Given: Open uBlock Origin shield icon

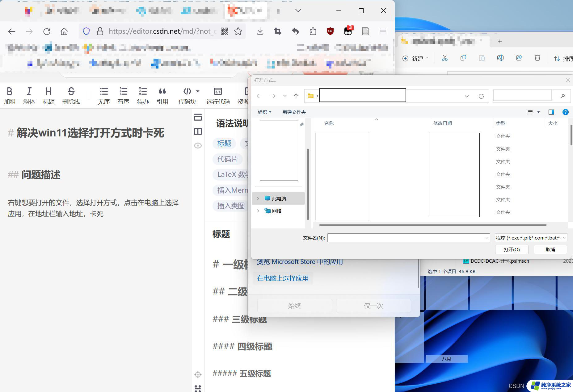Looking at the screenshot, I should point(331,31).
